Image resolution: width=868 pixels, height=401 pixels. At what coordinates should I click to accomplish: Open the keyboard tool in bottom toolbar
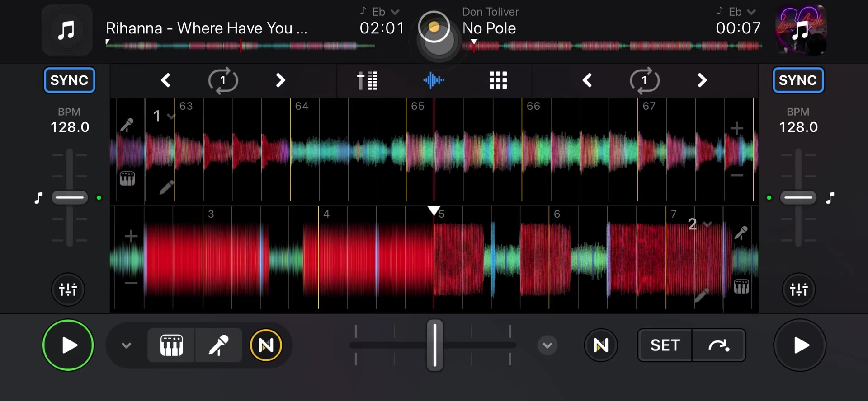coord(171,345)
